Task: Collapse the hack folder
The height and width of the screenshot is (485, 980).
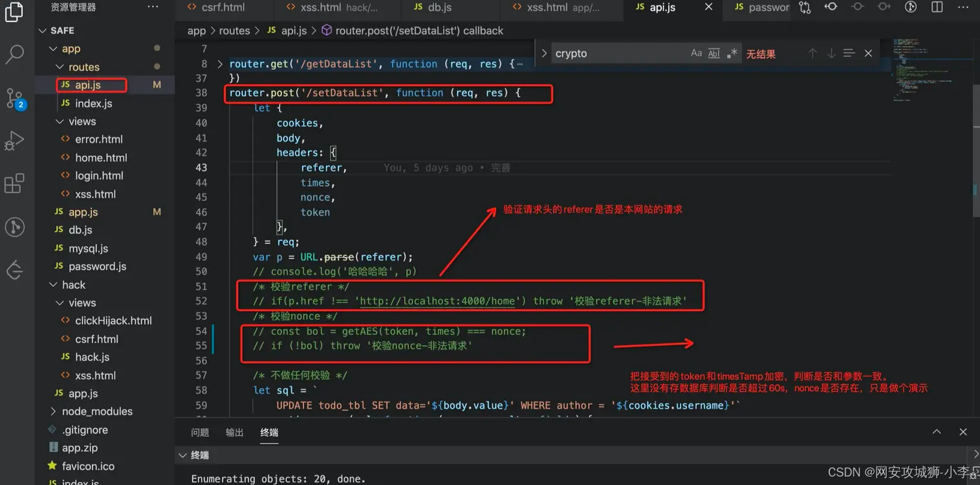Action: [53, 285]
